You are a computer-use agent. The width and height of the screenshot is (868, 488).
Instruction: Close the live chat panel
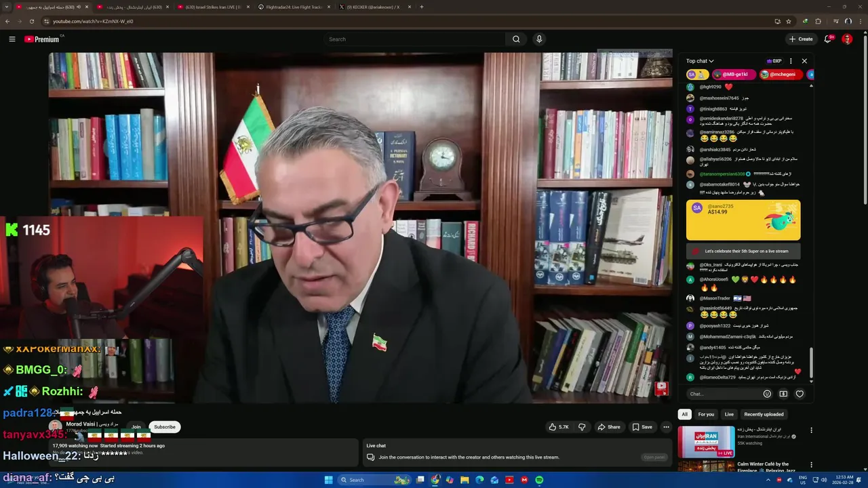click(804, 61)
